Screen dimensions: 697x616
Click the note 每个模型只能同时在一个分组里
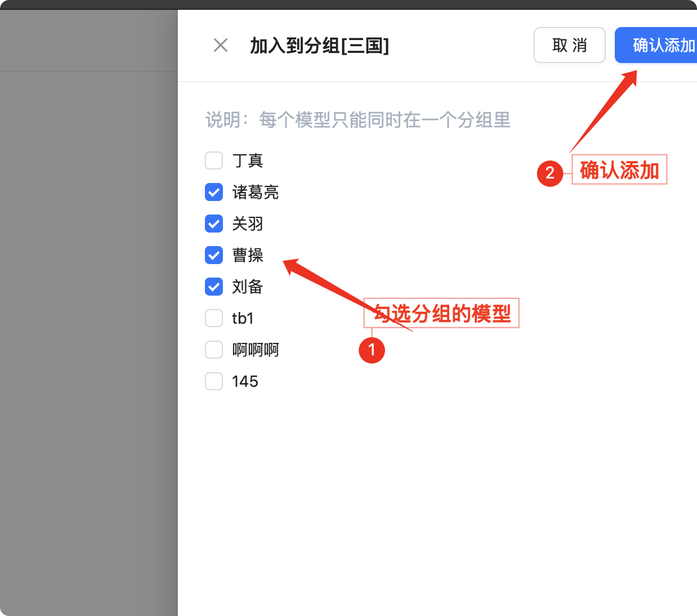(385, 120)
